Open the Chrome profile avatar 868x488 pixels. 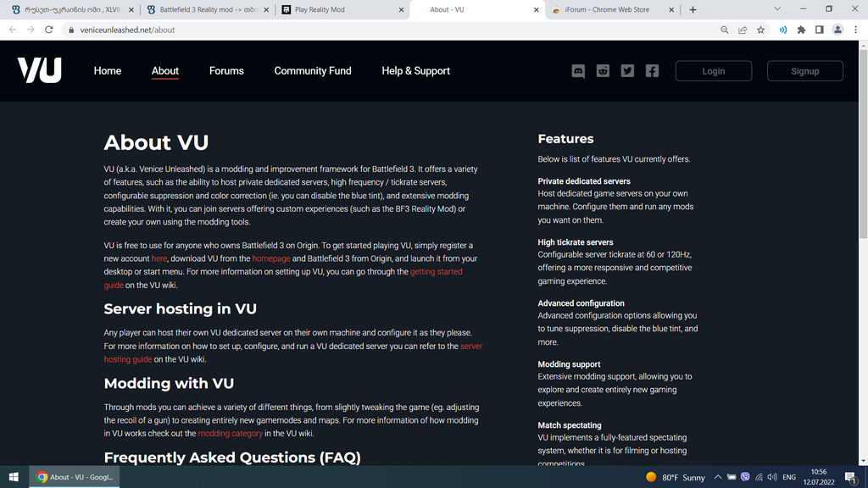click(837, 30)
